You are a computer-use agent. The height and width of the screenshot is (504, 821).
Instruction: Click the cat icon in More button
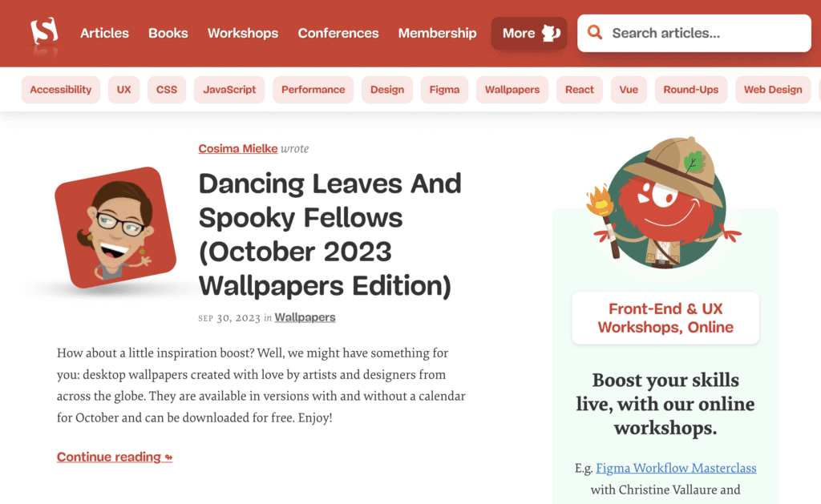(551, 33)
